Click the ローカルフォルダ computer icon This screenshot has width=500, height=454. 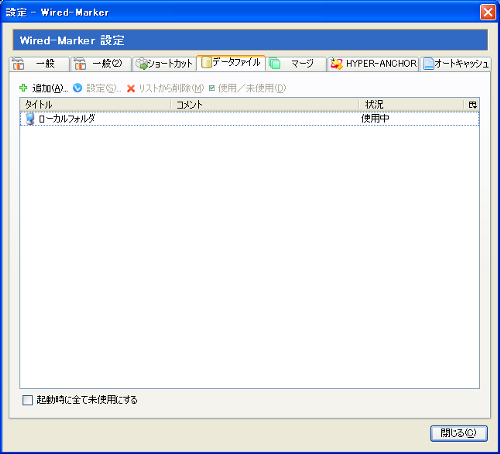click(30, 119)
